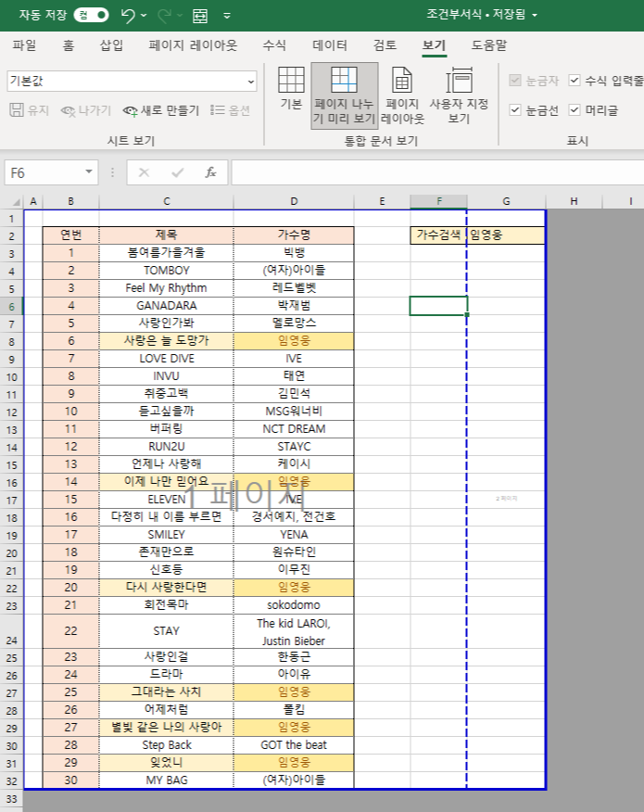Image resolution: width=644 pixels, height=812 pixels.
Task: Click the cell Feel My Rhythm
Action: coord(166,288)
